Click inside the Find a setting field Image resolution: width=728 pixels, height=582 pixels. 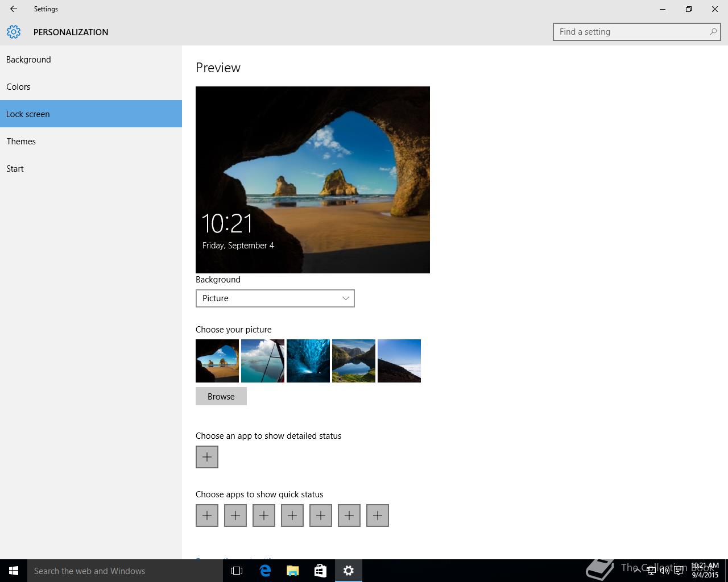click(x=636, y=32)
